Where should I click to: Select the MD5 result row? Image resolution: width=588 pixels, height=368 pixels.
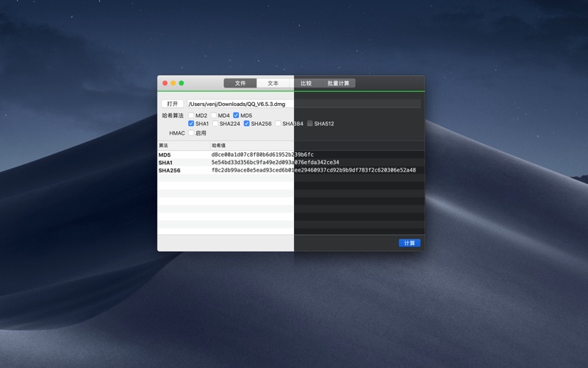coord(290,155)
